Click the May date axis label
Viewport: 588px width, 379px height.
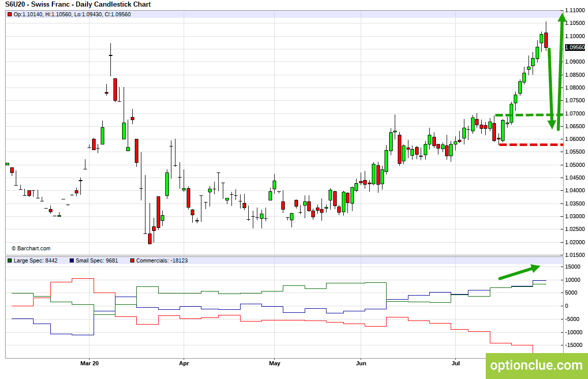tap(275, 363)
